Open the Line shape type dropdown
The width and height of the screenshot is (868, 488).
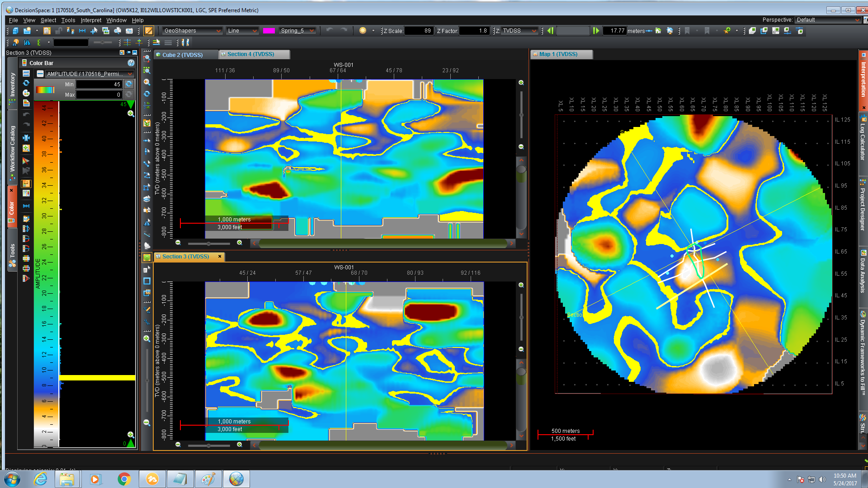click(242, 31)
